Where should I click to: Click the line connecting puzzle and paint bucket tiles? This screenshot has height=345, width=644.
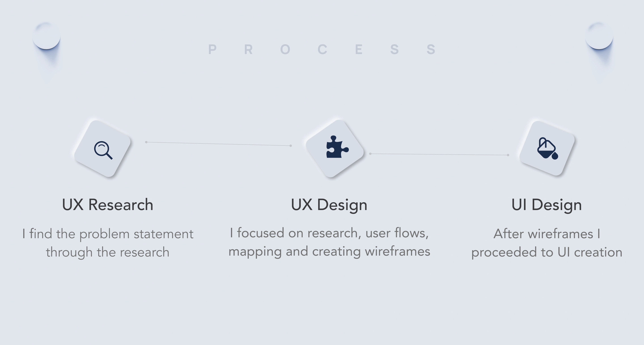tap(439, 154)
